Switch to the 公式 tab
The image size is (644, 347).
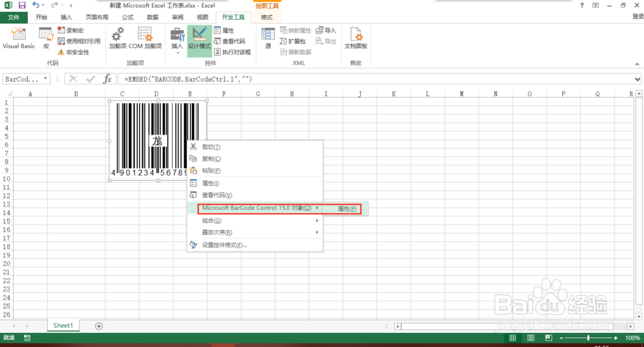(128, 17)
